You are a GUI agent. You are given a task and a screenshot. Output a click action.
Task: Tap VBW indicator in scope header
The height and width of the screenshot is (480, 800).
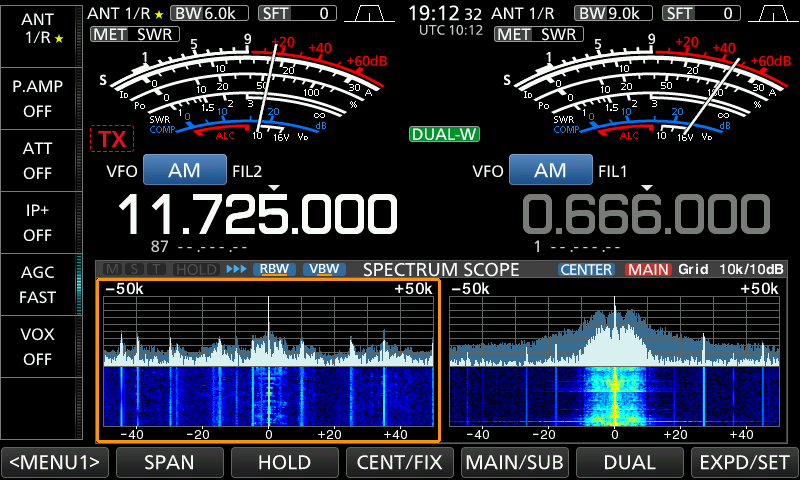click(x=324, y=269)
